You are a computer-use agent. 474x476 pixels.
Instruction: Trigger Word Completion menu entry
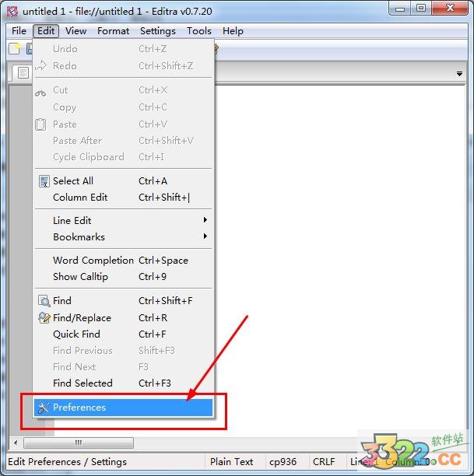click(x=123, y=261)
